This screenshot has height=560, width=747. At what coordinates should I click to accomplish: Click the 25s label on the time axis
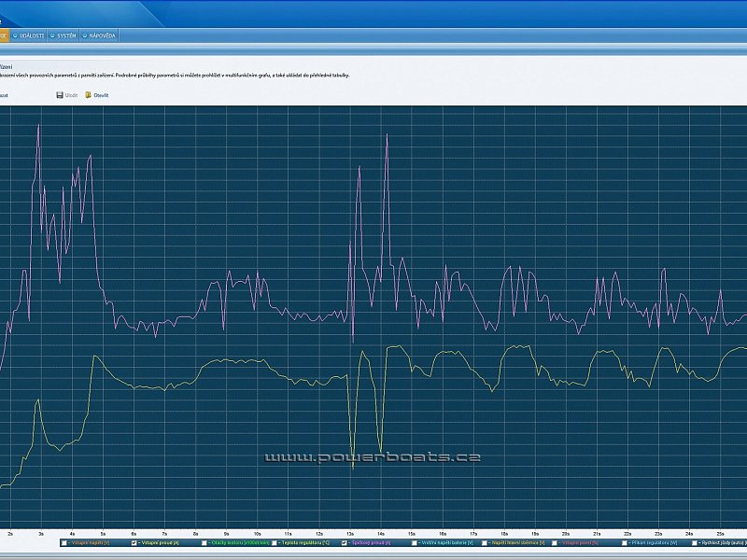tap(720, 534)
